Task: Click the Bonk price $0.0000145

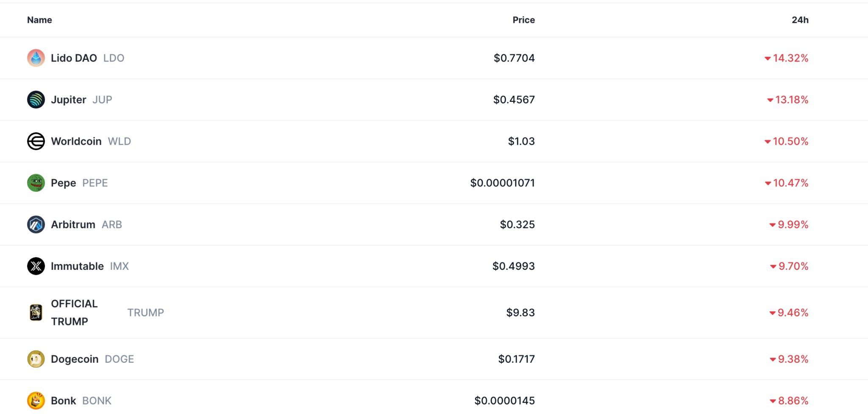Action: [x=504, y=400]
